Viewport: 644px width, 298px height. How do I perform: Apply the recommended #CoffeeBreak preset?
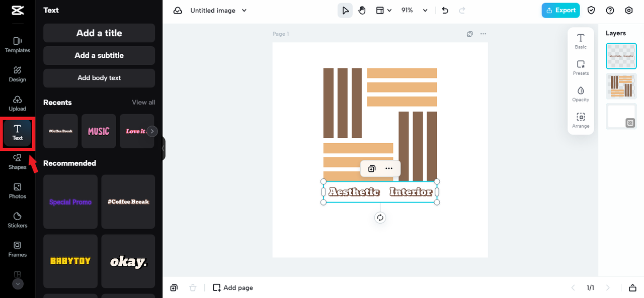pyautogui.click(x=128, y=202)
